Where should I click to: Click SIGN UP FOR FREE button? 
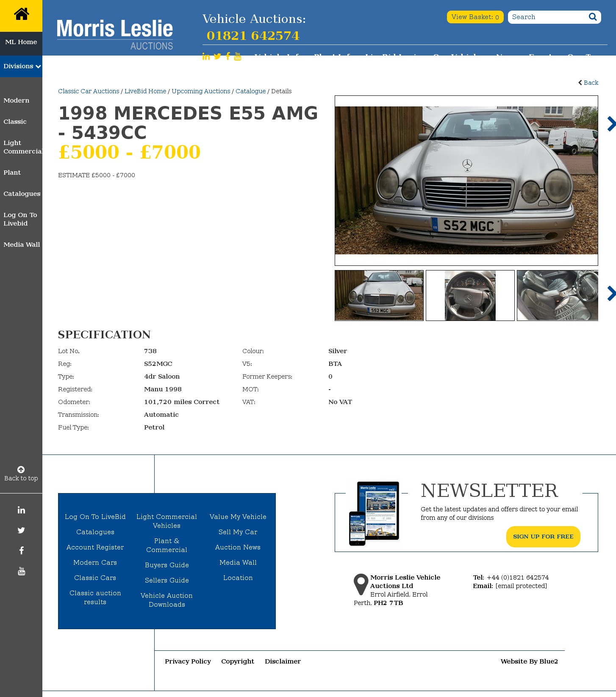pos(543,537)
